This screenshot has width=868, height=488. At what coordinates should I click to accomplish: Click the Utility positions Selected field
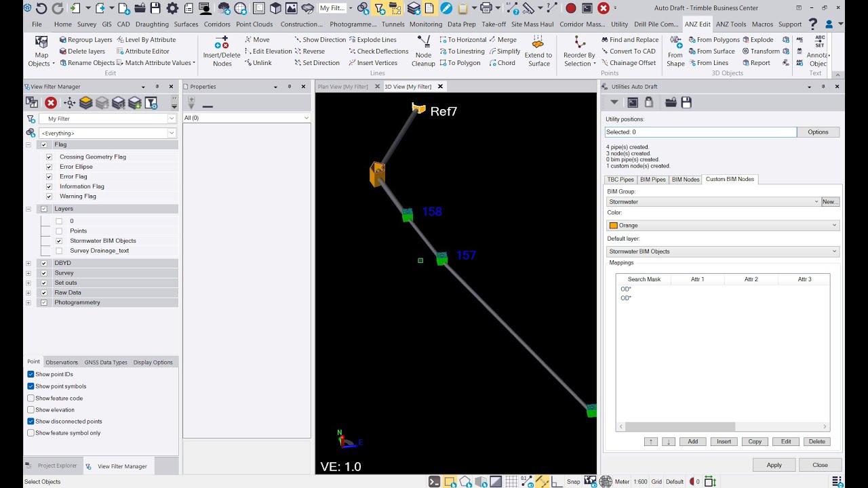tap(701, 132)
